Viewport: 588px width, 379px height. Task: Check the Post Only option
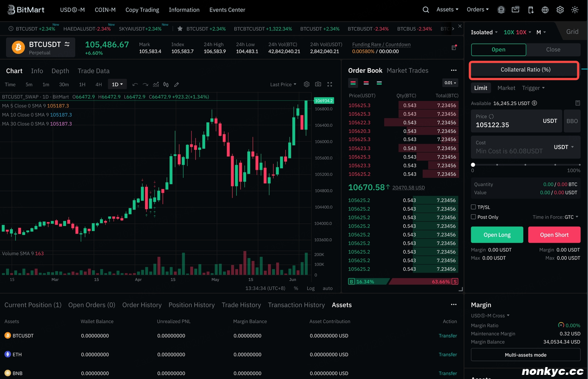(474, 217)
